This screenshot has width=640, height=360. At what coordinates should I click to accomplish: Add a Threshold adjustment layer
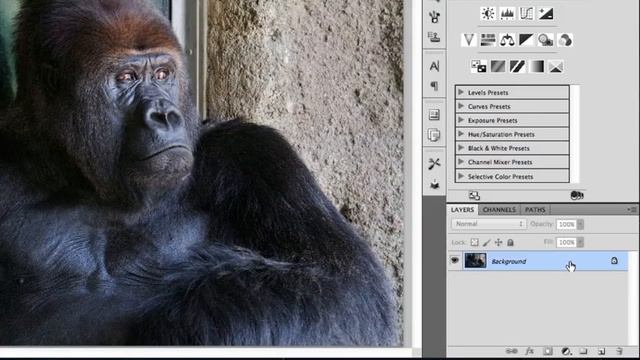[517, 66]
